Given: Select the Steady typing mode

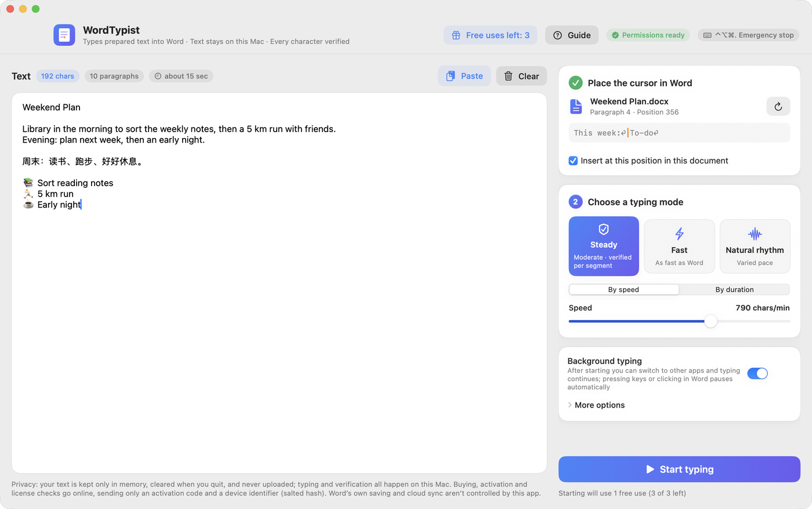Looking at the screenshot, I should (604, 246).
